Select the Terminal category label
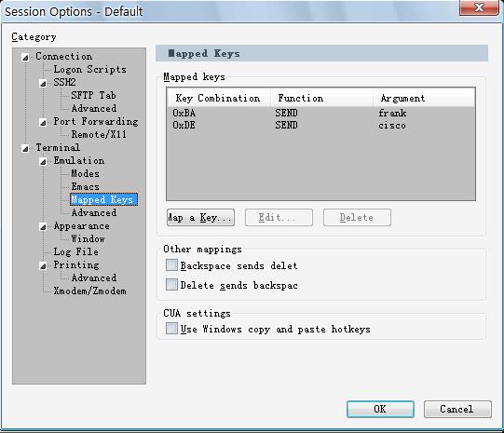504x433 pixels. click(x=58, y=147)
